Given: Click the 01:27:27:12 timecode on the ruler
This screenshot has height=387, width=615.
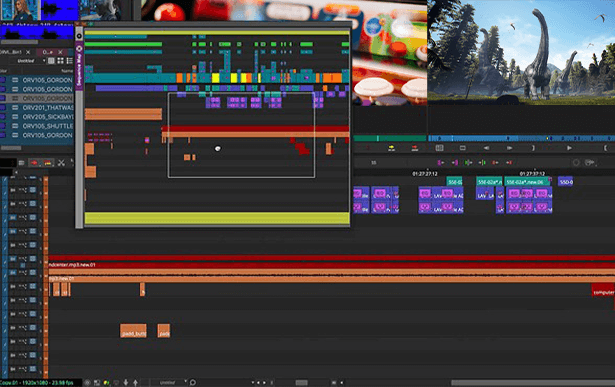Looking at the screenshot, I should click(x=425, y=173).
